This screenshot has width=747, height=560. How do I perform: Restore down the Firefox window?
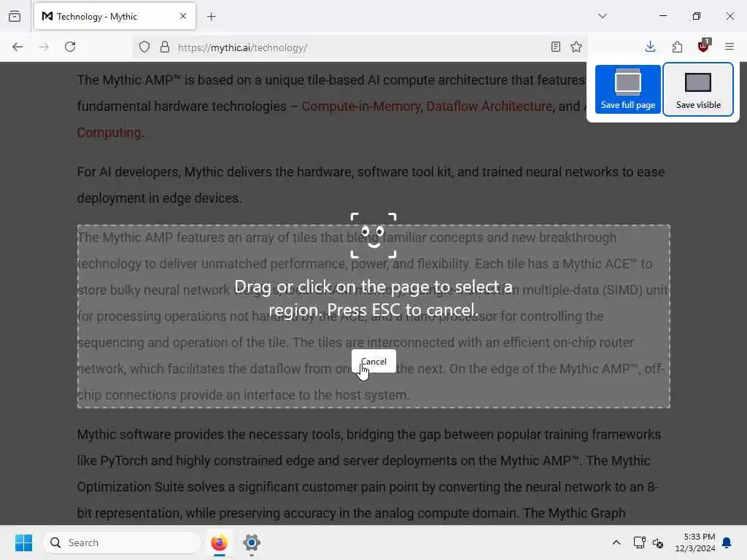coord(697,16)
